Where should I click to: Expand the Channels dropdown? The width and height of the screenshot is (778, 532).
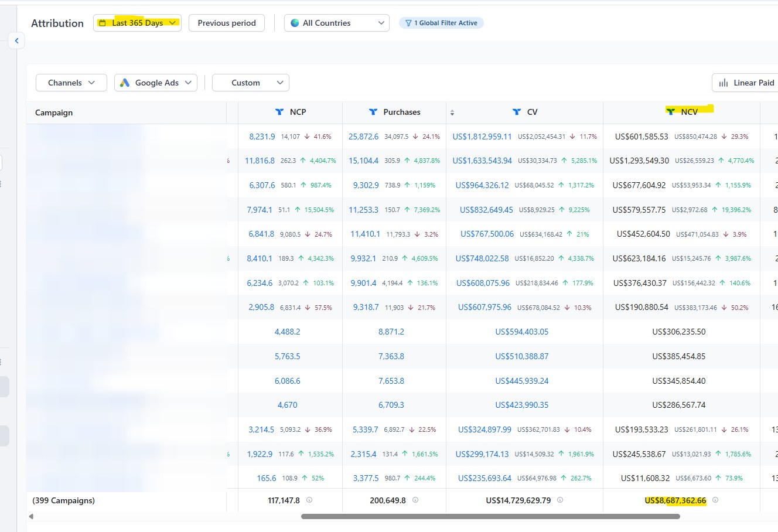(71, 83)
